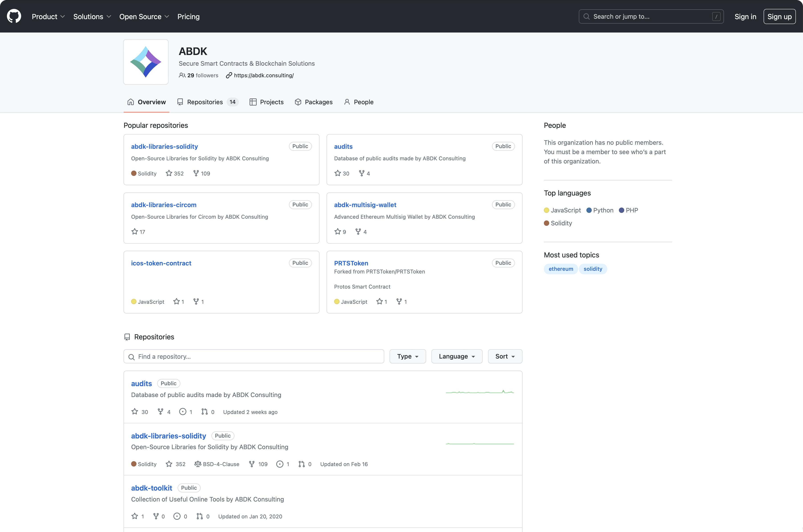Click the star icon on abdk-libraries-solidity card

(x=169, y=173)
